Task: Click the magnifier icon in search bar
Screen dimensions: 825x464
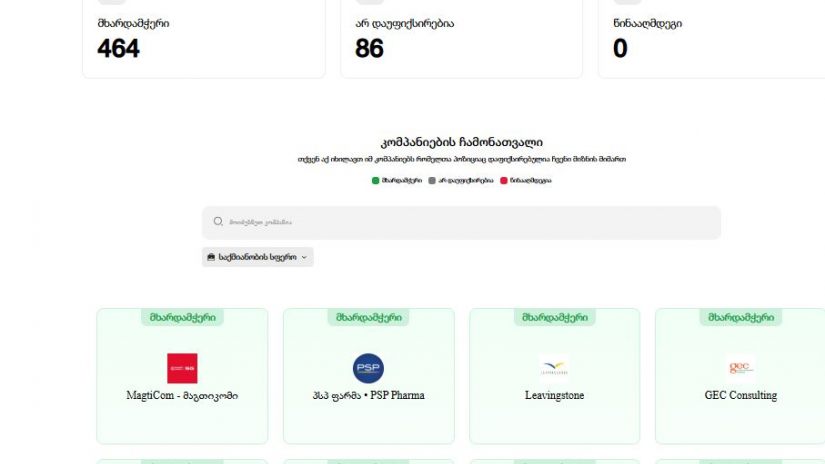Action: point(218,222)
